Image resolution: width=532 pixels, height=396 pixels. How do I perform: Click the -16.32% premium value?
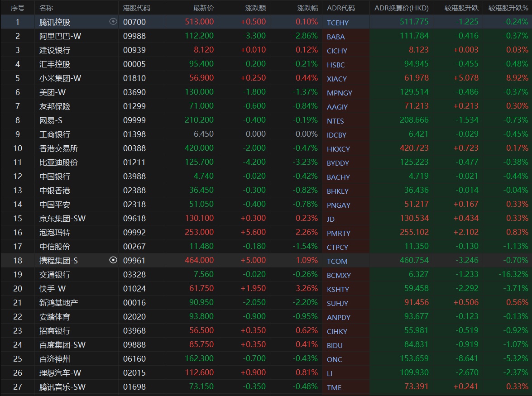point(513,274)
